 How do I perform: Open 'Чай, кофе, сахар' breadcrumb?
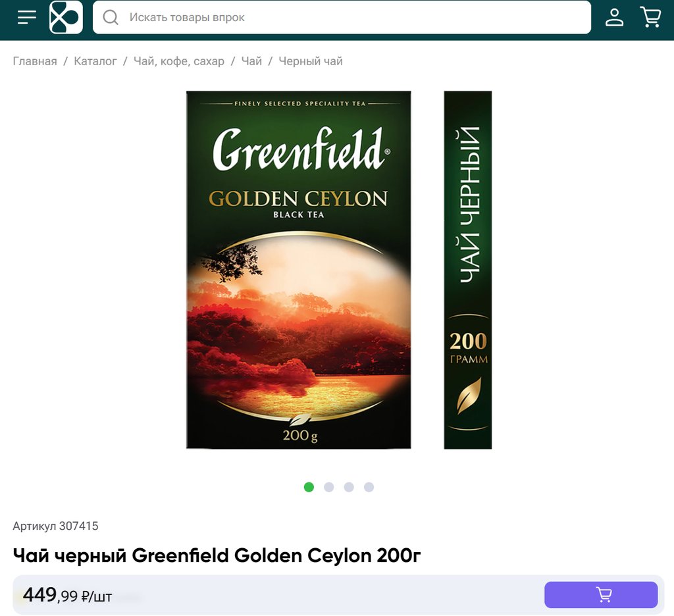coord(179,61)
